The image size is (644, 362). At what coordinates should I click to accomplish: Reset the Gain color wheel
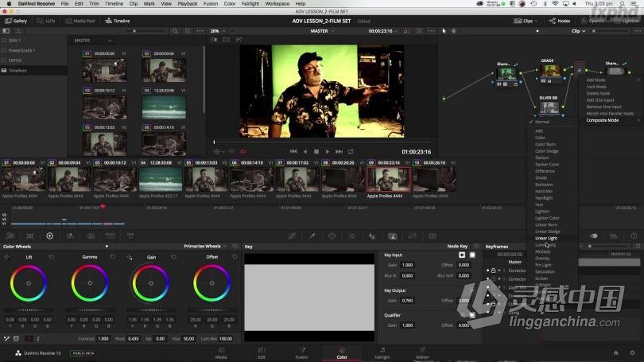point(173,257)
